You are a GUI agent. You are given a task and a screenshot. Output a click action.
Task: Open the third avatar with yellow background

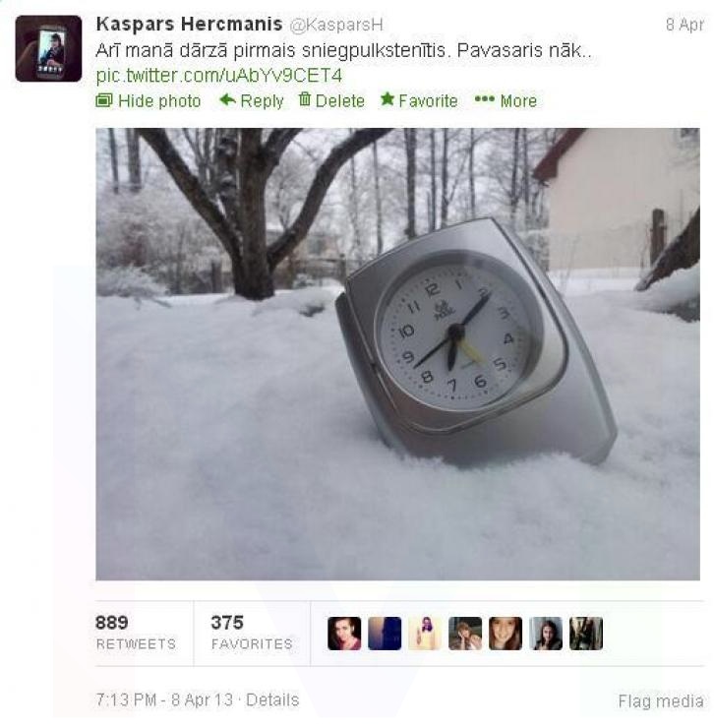point(425,634)
